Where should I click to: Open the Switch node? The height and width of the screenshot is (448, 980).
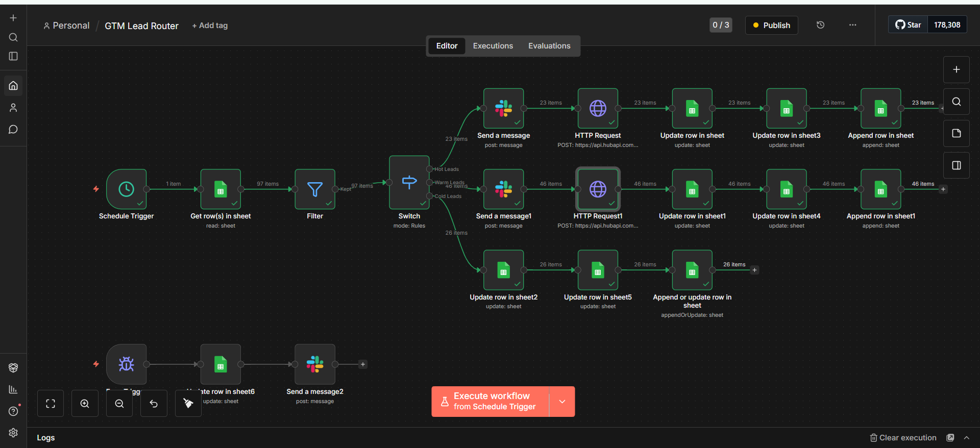409,183
